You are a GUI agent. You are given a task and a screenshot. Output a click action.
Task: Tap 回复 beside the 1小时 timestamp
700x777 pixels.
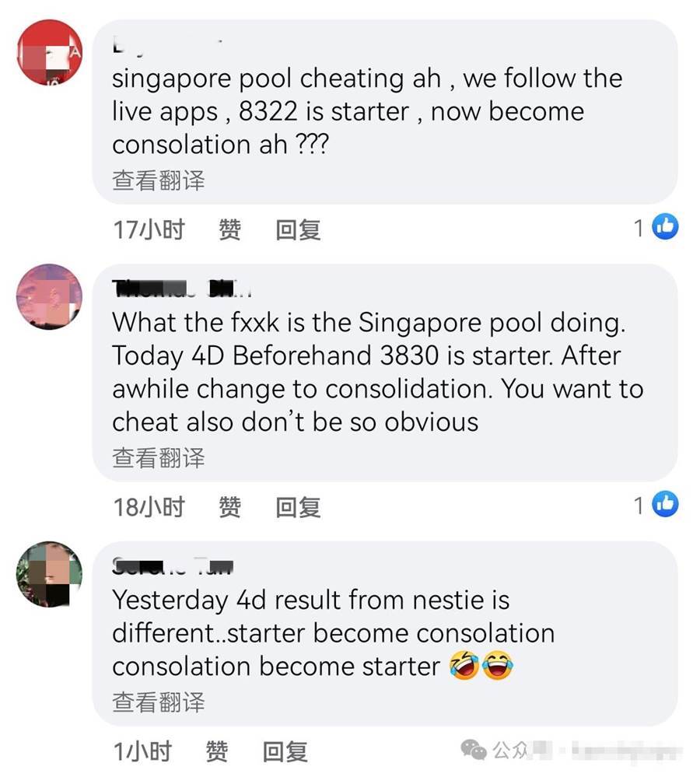[285, 751]
